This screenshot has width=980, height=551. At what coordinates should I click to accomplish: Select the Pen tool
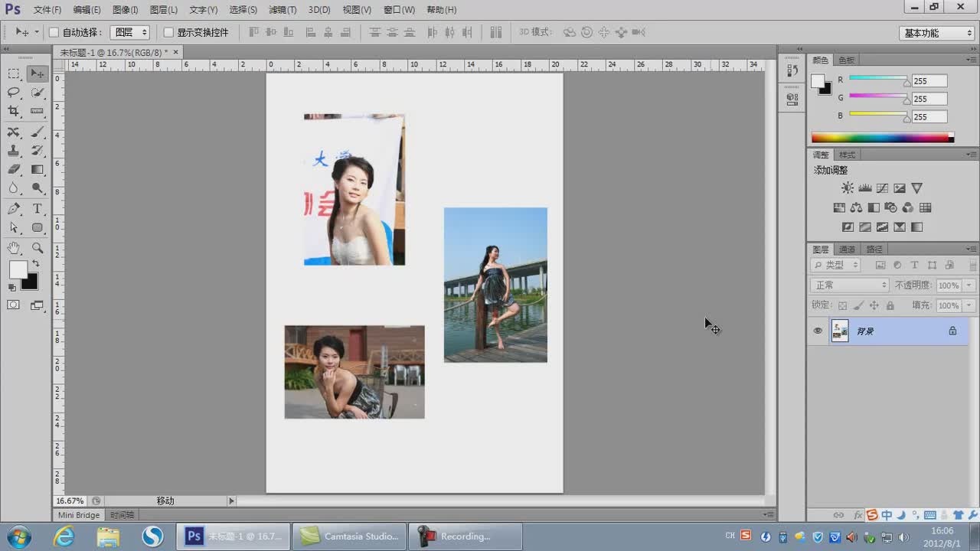pyautogui.click(x=14, y=209)
